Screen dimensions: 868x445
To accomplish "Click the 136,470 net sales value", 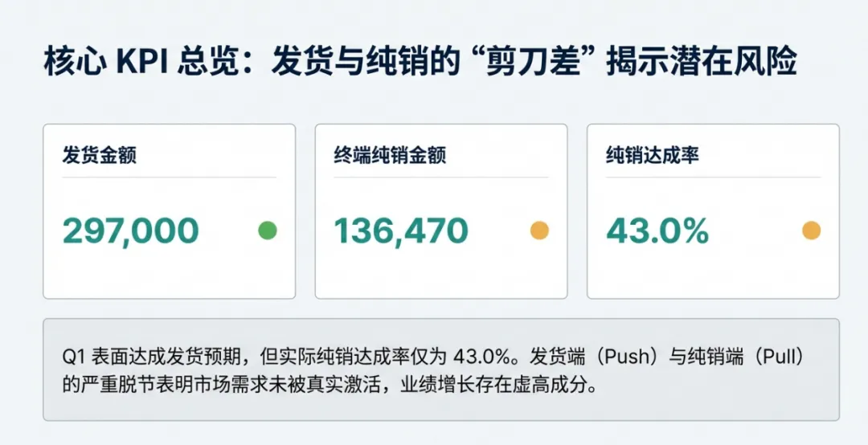I will coord(401,231).
